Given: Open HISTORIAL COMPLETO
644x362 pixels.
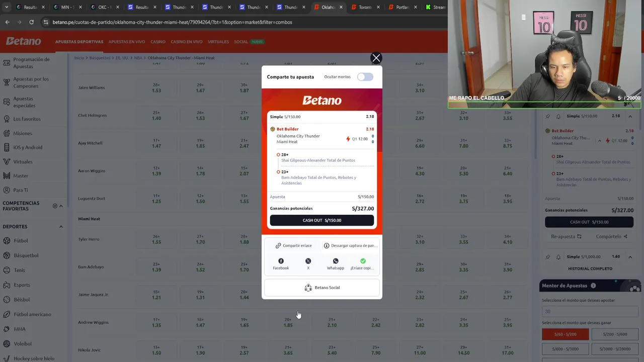Looking at the screenshot, I should pyautogui.click(x=590, y=268).
